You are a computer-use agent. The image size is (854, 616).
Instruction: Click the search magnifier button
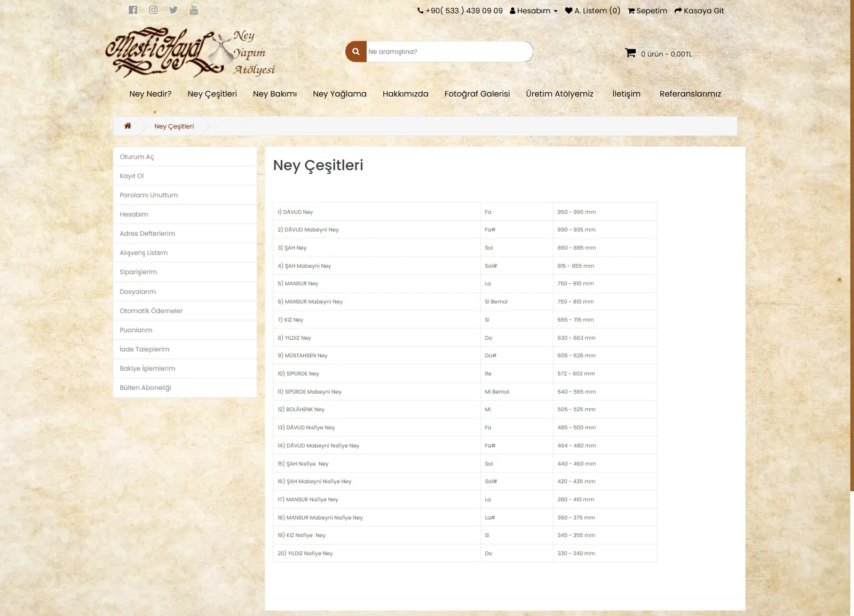[x=356, y=52]
